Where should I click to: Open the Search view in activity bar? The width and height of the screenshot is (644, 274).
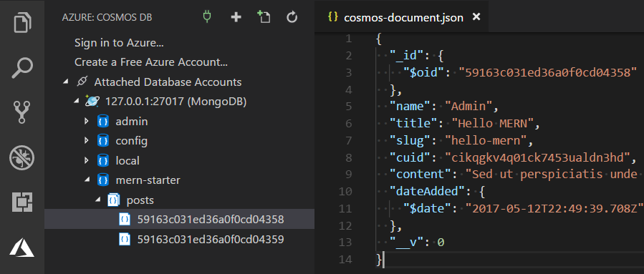22,67
